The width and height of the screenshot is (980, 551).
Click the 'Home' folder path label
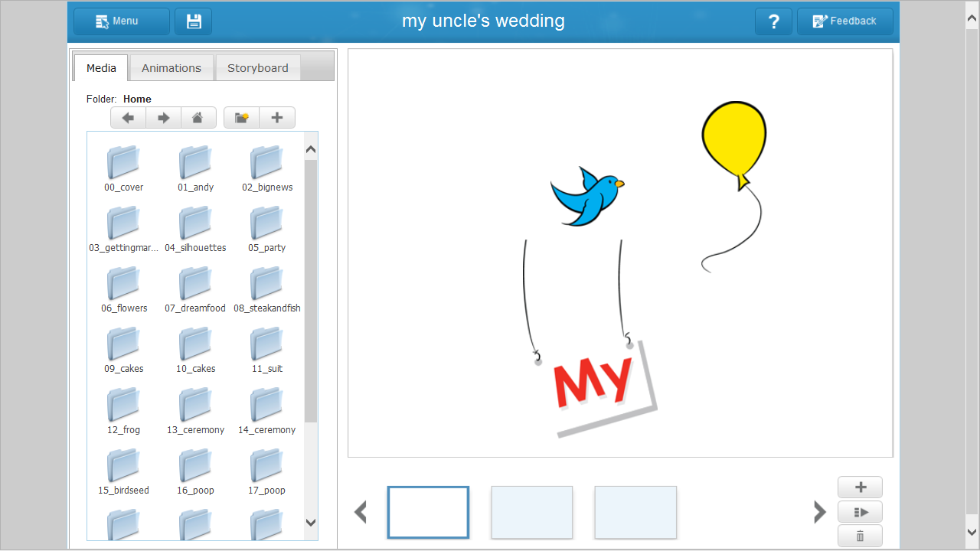(x=137, y=99)
